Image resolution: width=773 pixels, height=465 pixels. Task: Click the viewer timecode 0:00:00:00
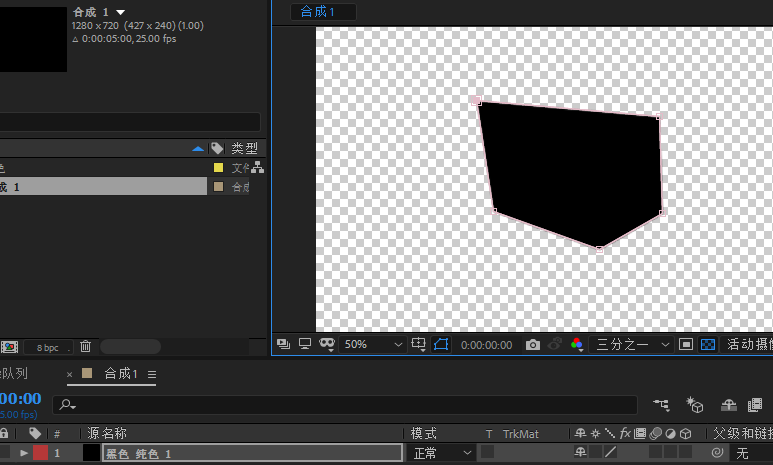pos(487,345)
